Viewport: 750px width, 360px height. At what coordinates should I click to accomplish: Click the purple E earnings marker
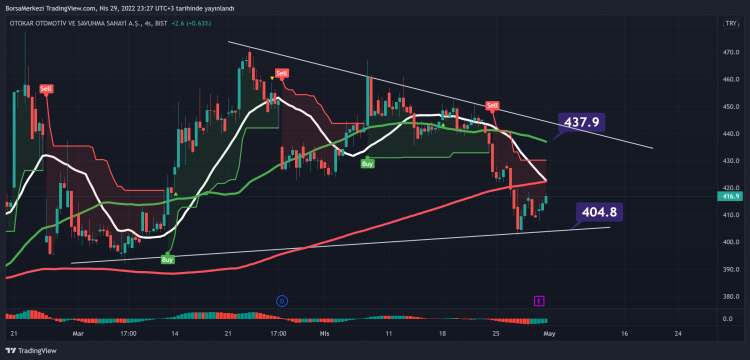pyautogui.click(x=539, y=301)
